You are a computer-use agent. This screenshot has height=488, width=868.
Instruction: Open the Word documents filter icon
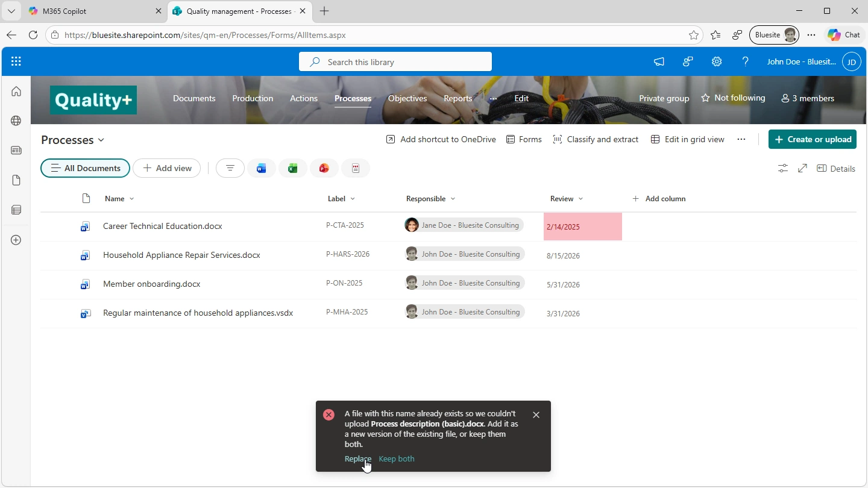click(262, 168)
